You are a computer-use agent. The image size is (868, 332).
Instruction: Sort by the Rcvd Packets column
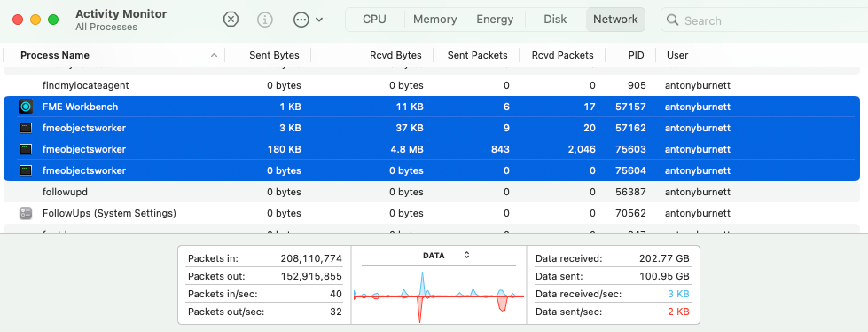click(x=562, y=55)
